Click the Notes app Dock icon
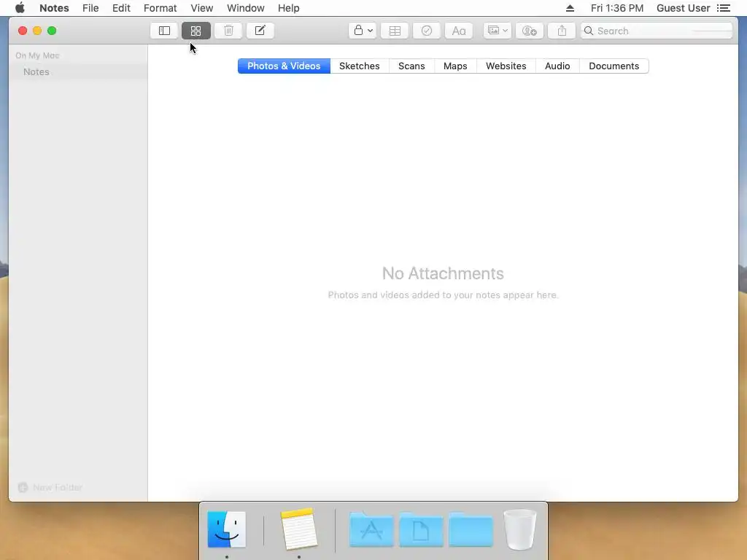The image size is (747, 560). click(x=299, y=529)
